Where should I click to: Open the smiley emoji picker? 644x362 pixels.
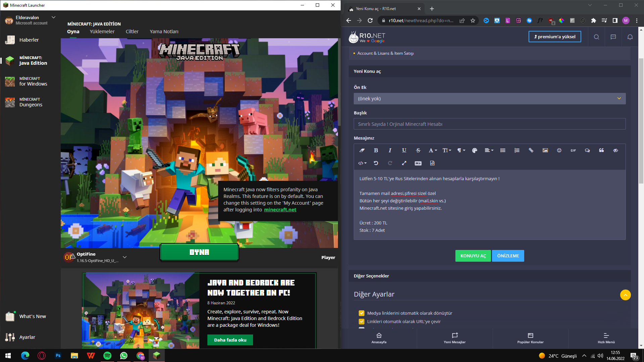tap(559, 150)
